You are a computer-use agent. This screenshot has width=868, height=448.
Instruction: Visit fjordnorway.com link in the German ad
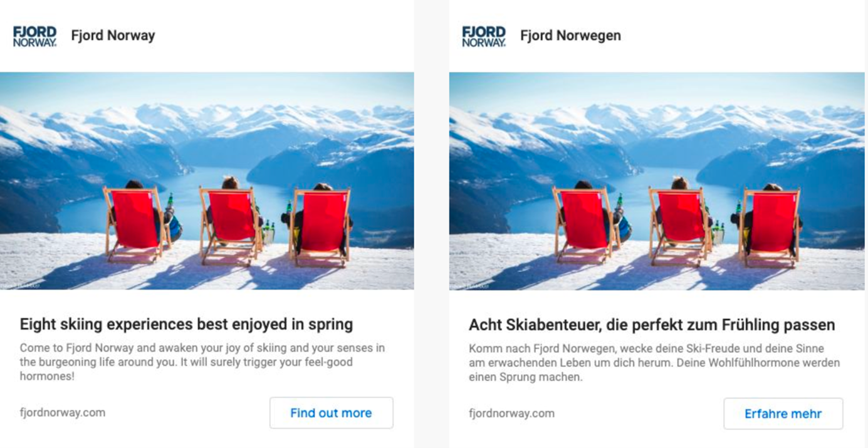[x=511, y=413]
